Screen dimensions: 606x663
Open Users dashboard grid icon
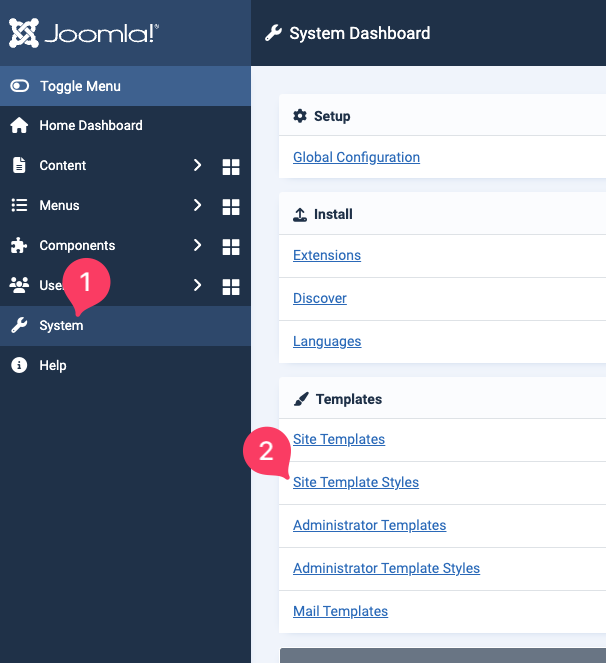coord(231,286)
